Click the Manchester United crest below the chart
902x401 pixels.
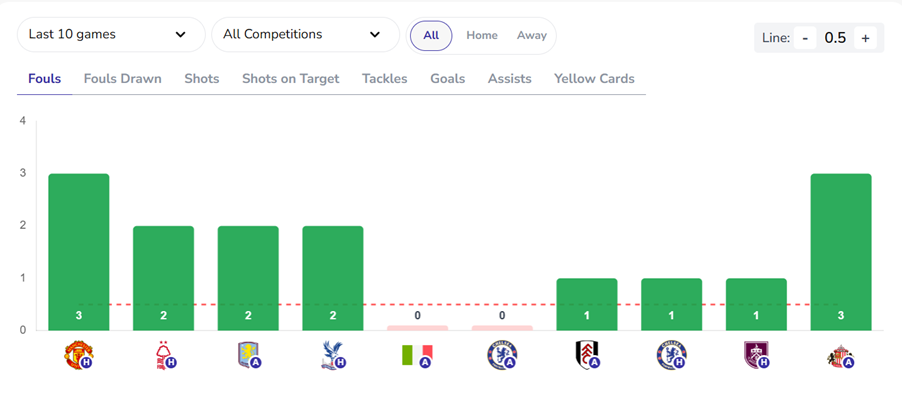(x=77, y=354)
